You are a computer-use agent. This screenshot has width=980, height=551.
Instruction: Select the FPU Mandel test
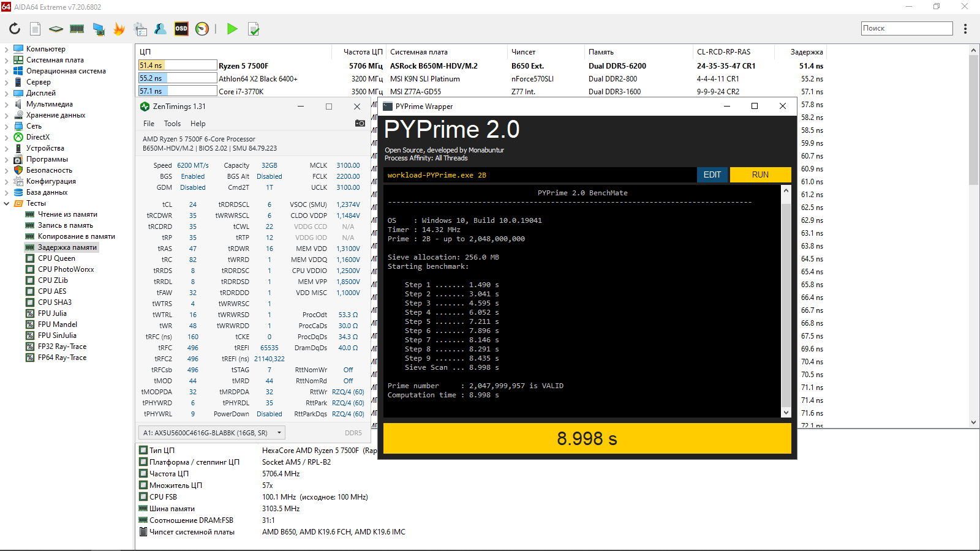(x=58, y=324)
